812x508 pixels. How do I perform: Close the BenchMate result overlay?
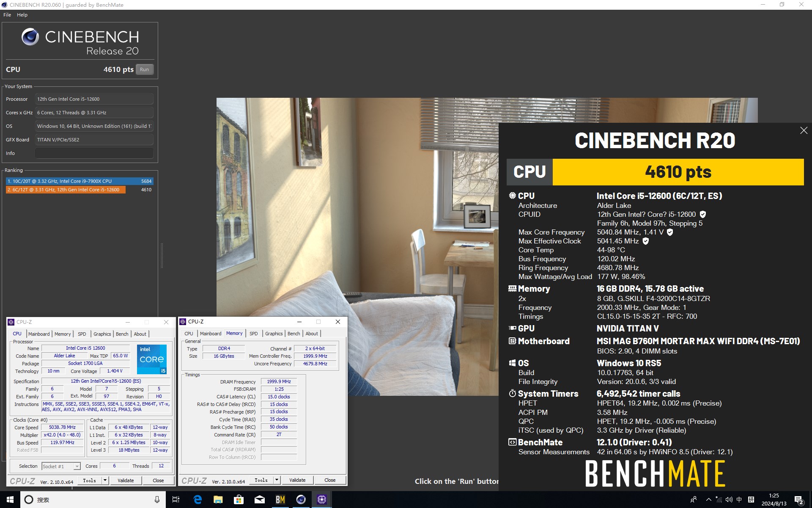click(x=804, y=131)
